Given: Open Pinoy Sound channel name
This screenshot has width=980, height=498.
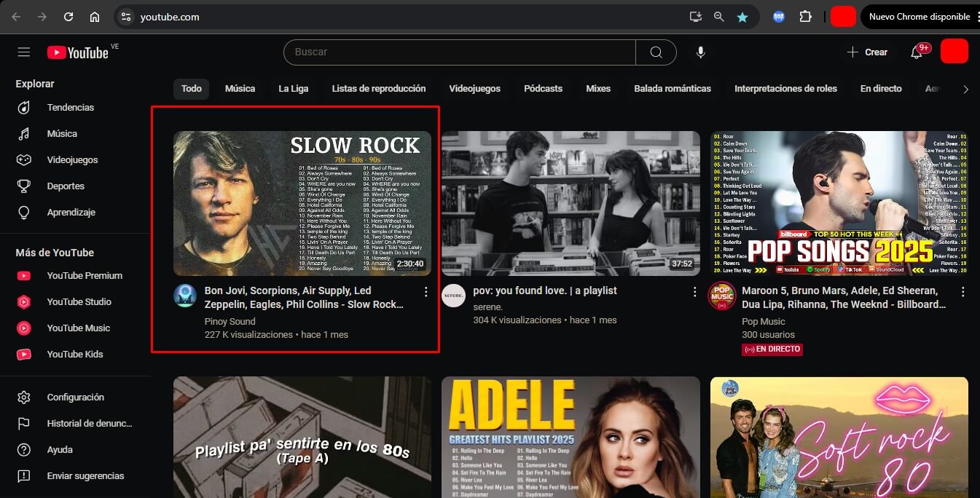Looking at the screenshot, I should coord(230,321).
